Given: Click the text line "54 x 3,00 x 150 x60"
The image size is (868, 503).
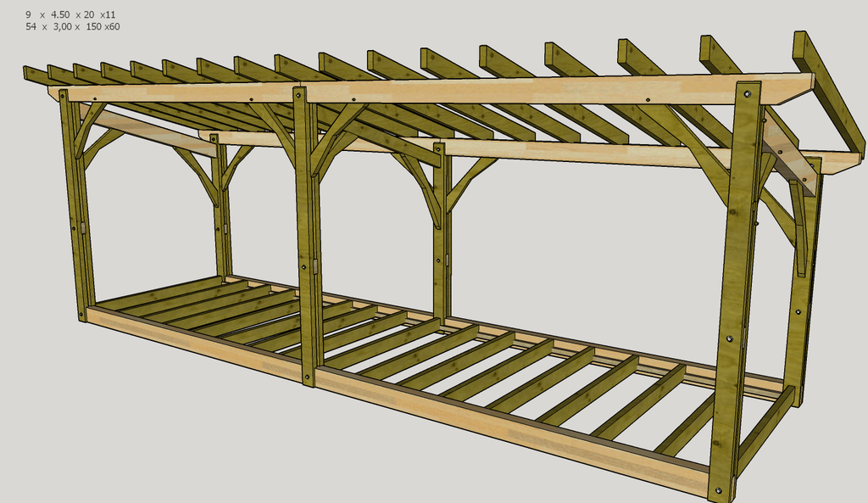Looking at the screenshot, I should coord(73,26).
